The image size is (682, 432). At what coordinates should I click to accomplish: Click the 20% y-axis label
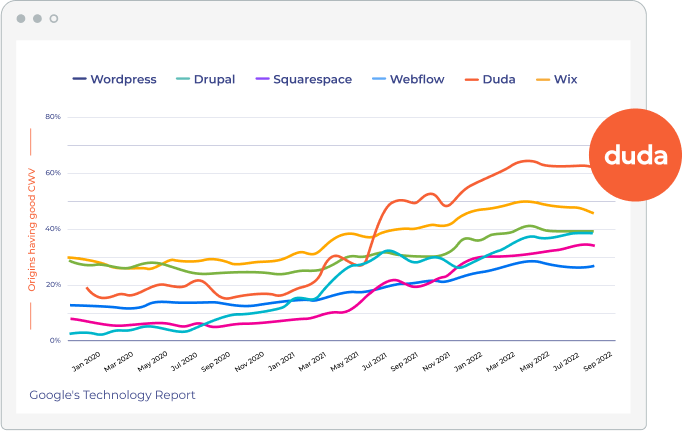(53, 285)
